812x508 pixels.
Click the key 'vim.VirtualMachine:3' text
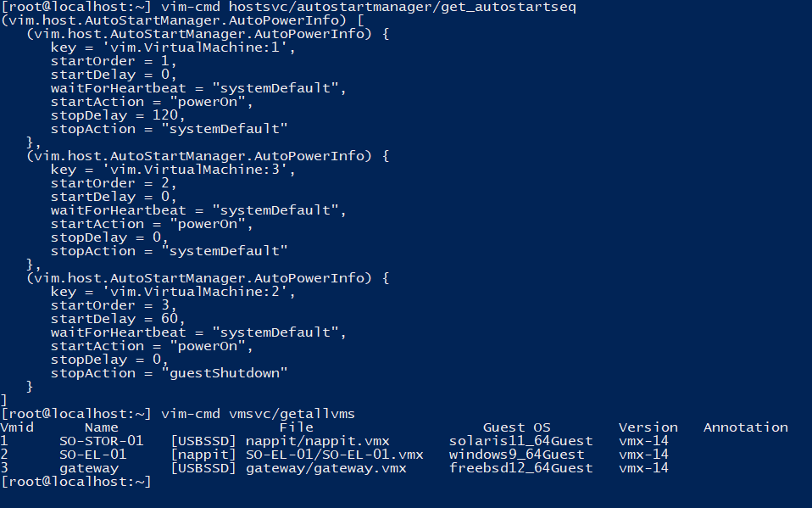(x=197, y=170)
